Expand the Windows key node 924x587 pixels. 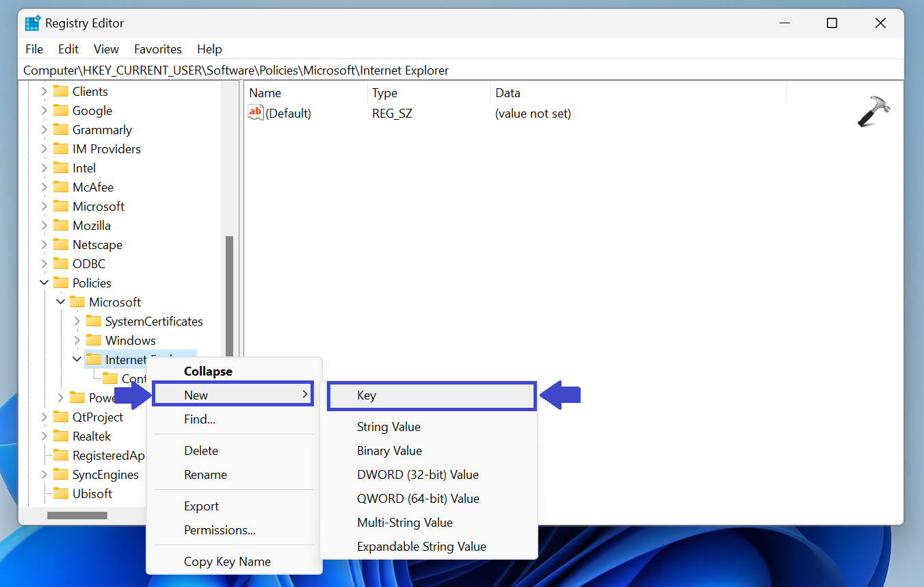[77, 341]
